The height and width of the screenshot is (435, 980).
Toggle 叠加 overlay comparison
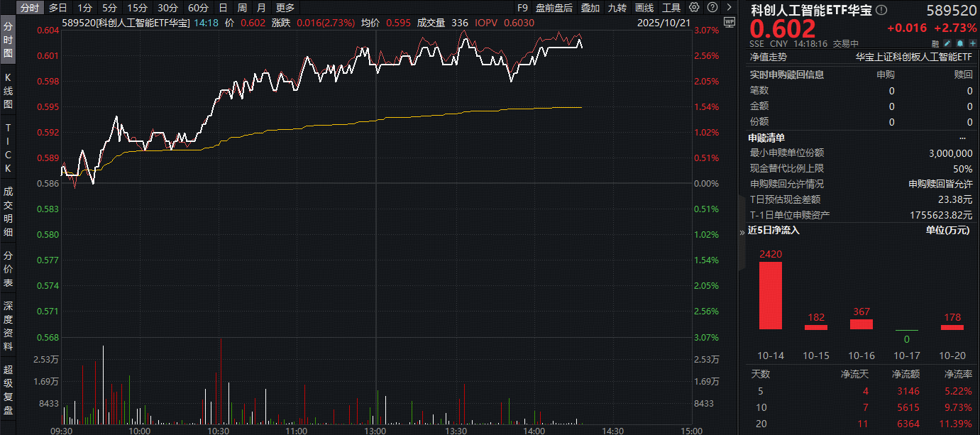[x=590, y=8]
